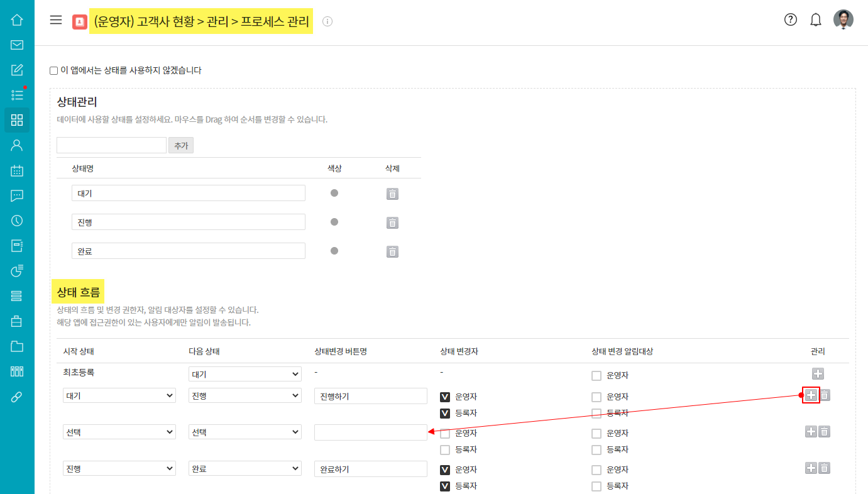Enable 운영자 notification in 최초등록 row

[596, 376]
